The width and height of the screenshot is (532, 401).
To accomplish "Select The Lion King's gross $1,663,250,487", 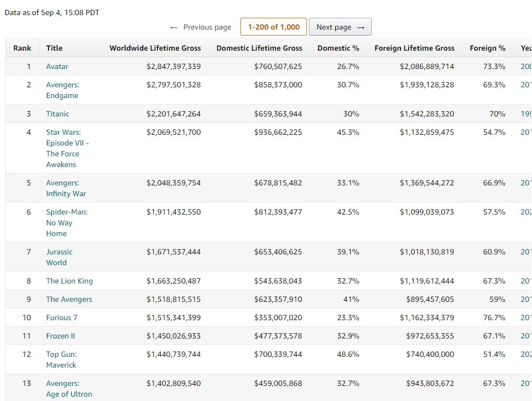I will coord(174,281).
